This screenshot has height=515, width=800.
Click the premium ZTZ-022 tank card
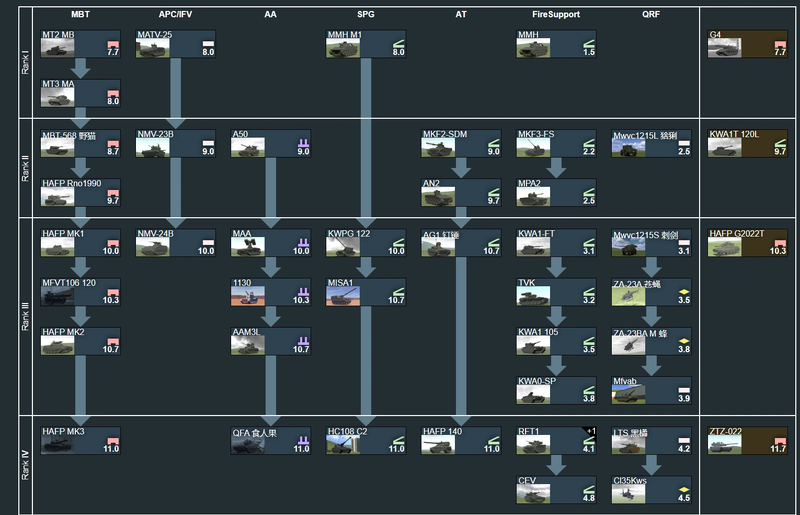pos(747,440)
